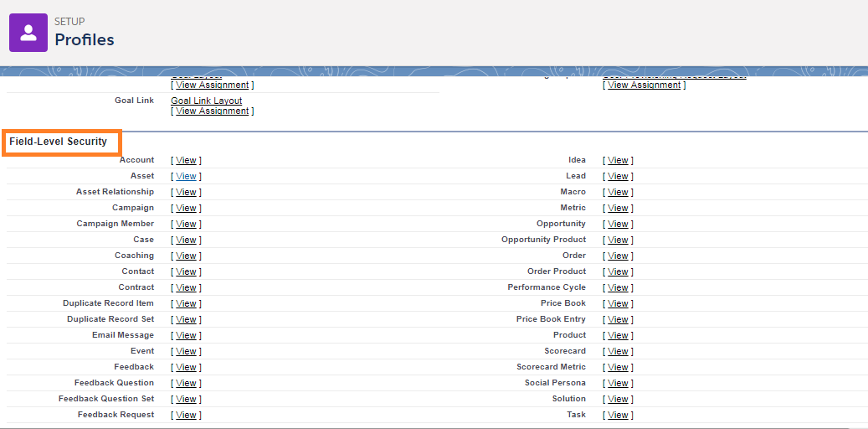This screenshot has width=868, height=429.
Task: Open View link for Scorecard Metric
Action: (x=618, y=367)
